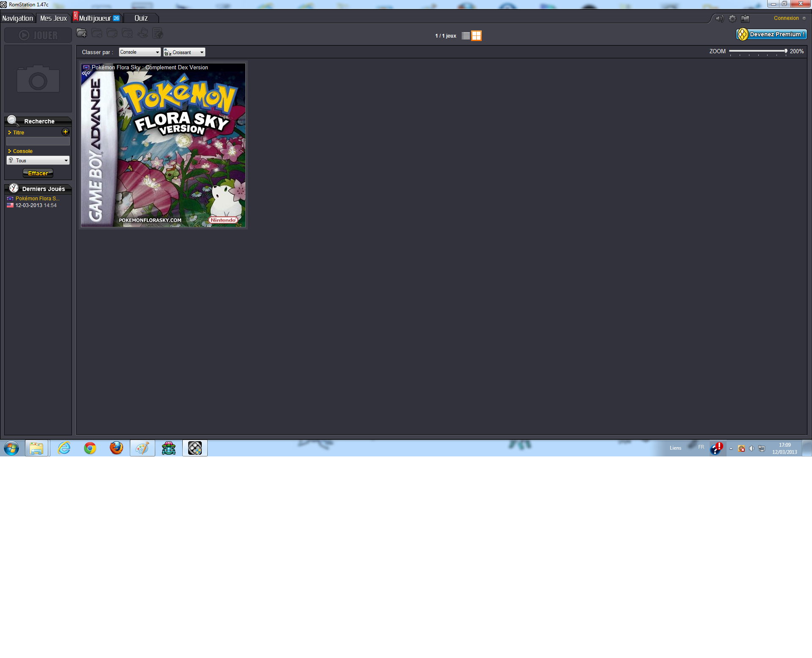Viewport: 812px width, 658px height.
Task: Launch Internet Explorer from the taskbar
Action: tap(64, 448)
